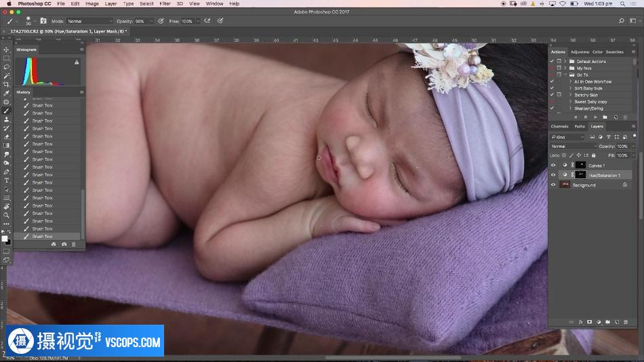644x362 pixels.
Task: Select the Move tool
Action: click(x=6, y=49)
